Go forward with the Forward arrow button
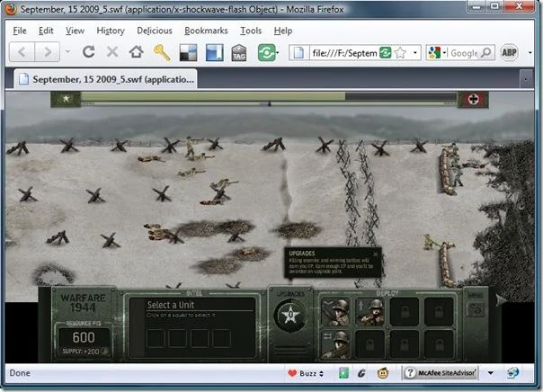This screenshot has width=543, height=392. [x=47, y=52]
